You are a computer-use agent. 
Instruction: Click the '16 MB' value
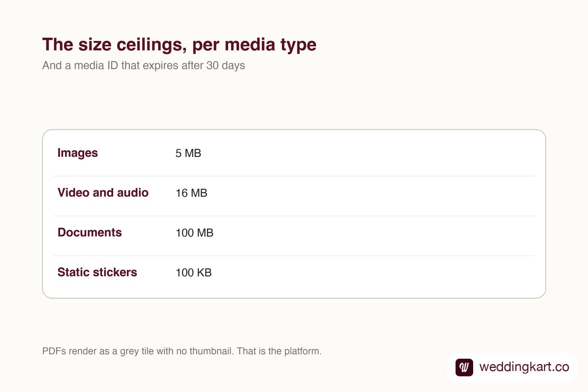(x=191, y=193)
